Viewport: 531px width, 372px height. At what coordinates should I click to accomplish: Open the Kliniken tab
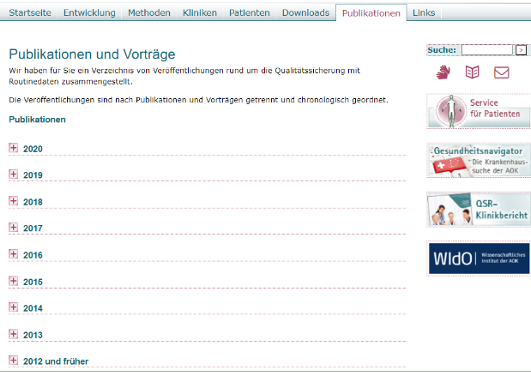point(200,13)
